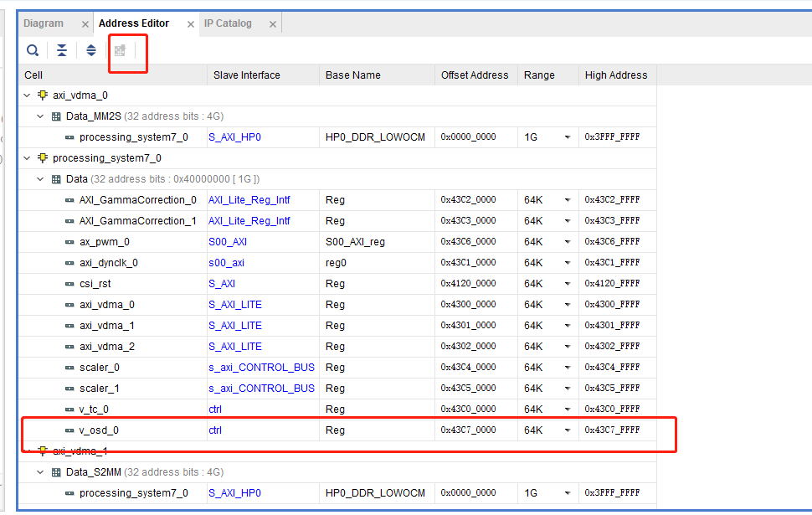Switch to the Diagram tab
This screenshot has width=812, height=515.
pos(44,23)
